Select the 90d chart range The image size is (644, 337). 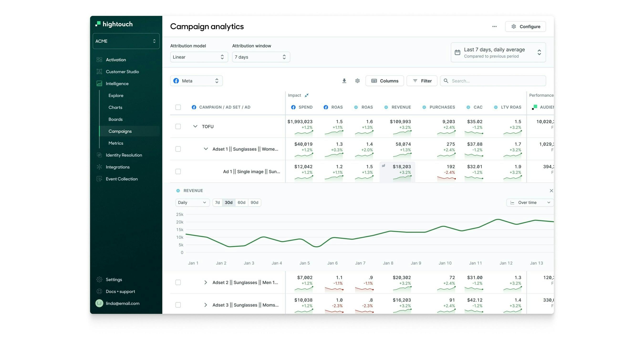point(254,202)
